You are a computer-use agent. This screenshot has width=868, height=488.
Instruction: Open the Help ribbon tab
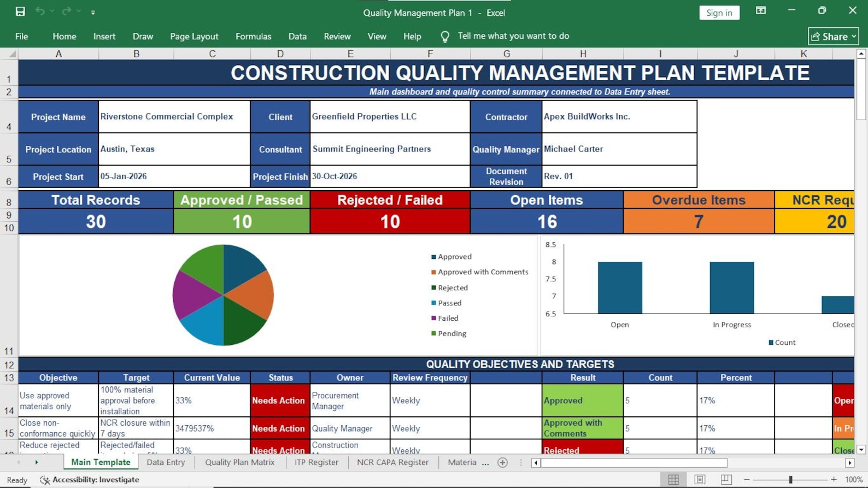click(x=412, y=37)
